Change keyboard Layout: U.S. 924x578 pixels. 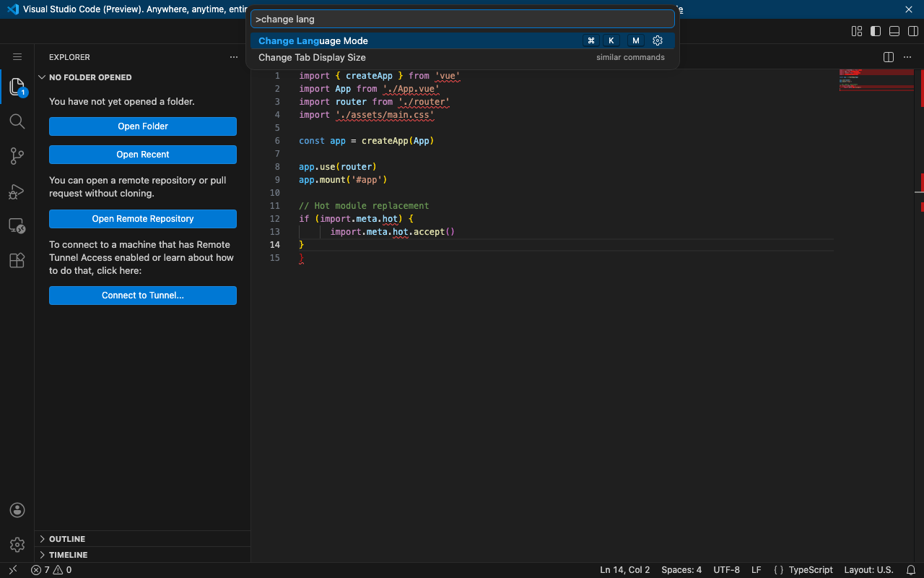point(868,570)
